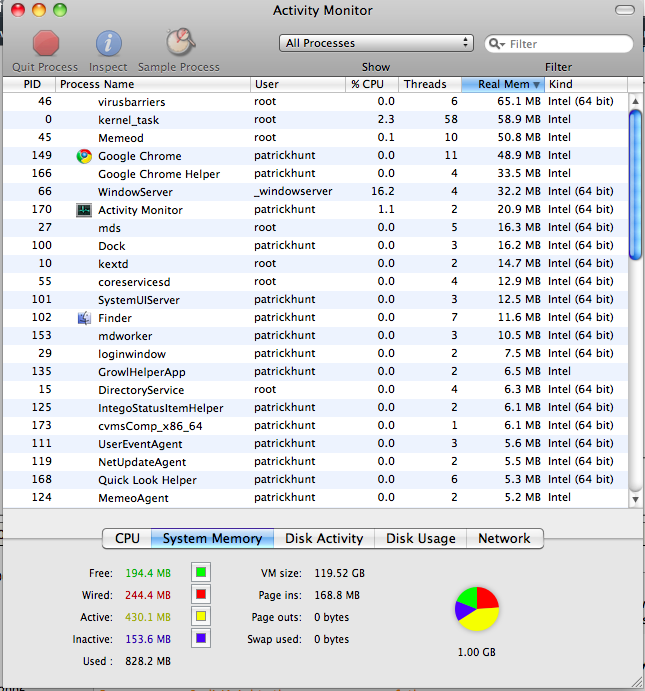Click the scroll up arrow
Screen dimensions: 645x691
coord(635,101)
